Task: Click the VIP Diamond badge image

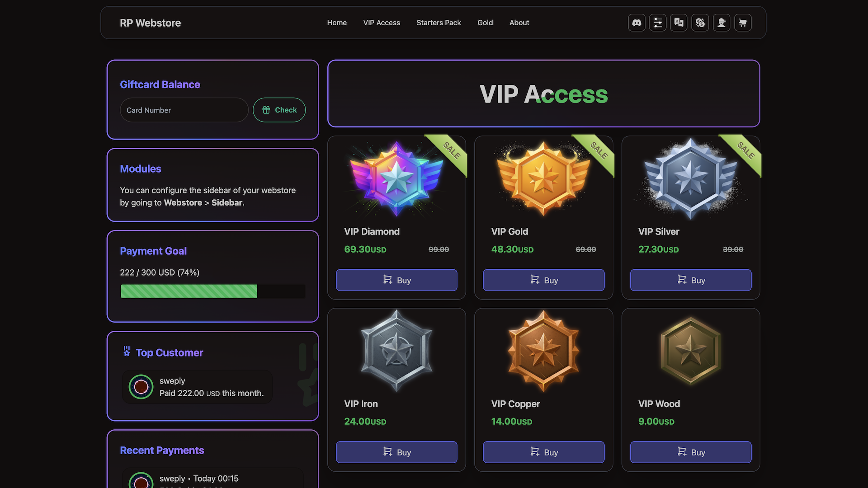Action: (x=396, y=178)
